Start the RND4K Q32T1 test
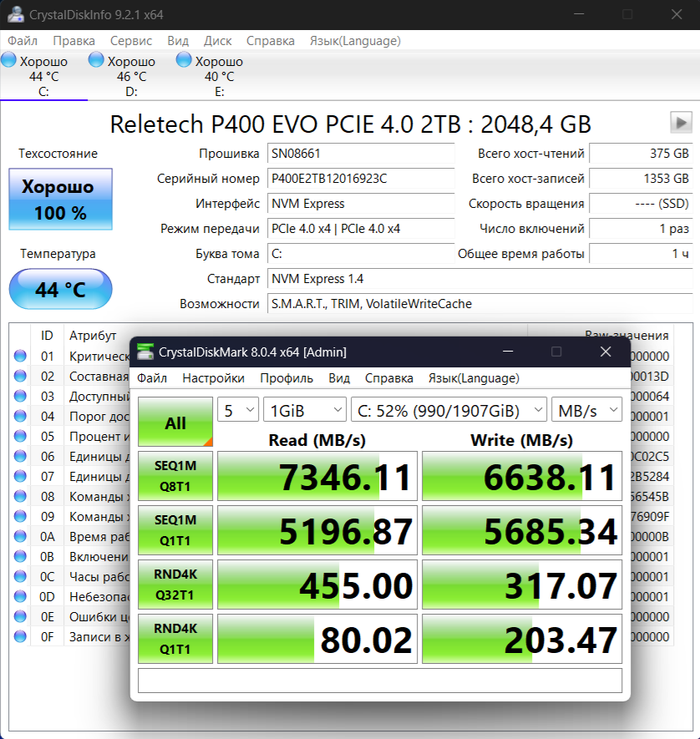Viewport: 700px width, 739px height. (x=175, y=584)
